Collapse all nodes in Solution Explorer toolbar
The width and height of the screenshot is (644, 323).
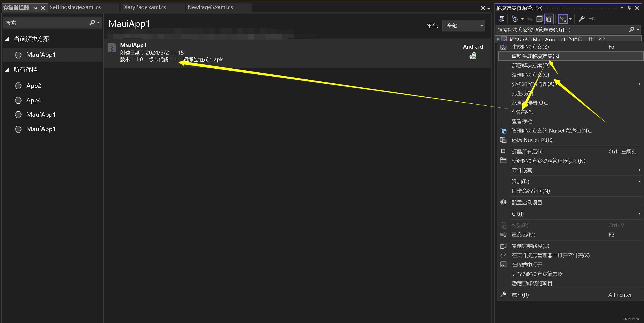click(x=540, y=19)
